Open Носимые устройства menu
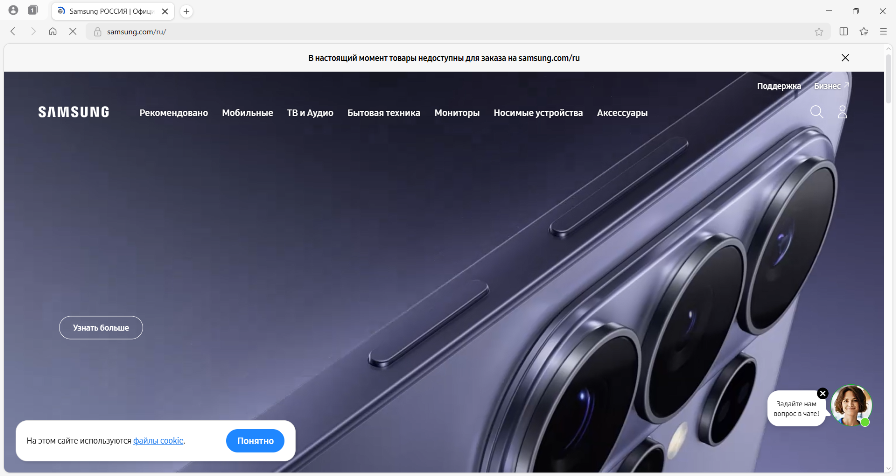The image size is (896, 476). [538, 113]
